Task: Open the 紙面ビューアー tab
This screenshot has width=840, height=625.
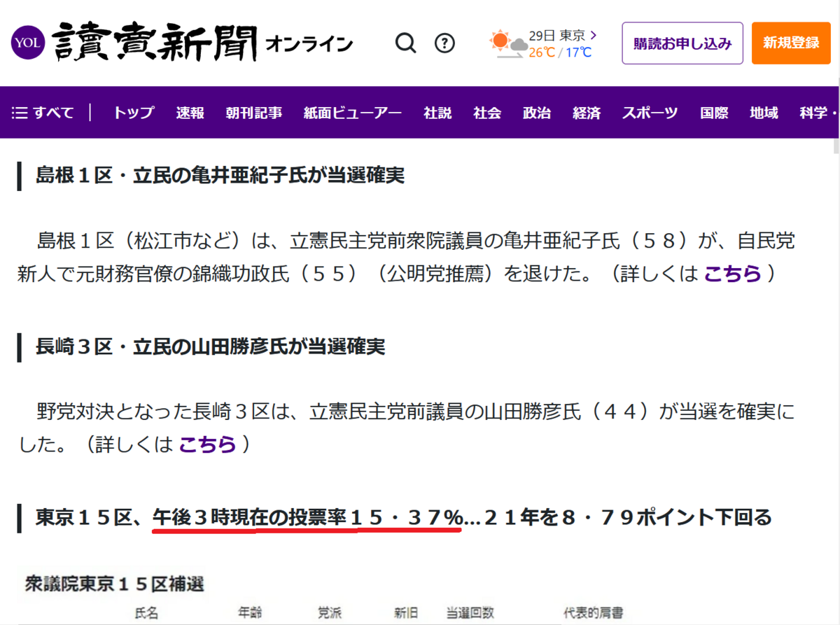Action: [x=353, y=113]
